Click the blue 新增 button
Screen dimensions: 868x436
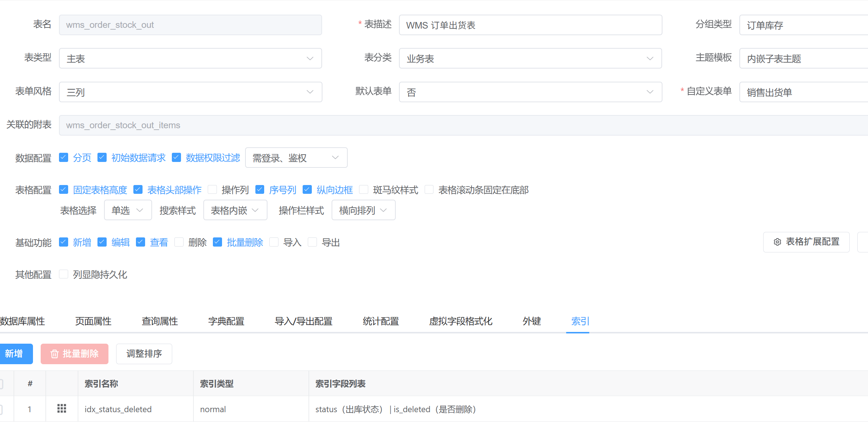pyautogui.click(x=15, y=354)
